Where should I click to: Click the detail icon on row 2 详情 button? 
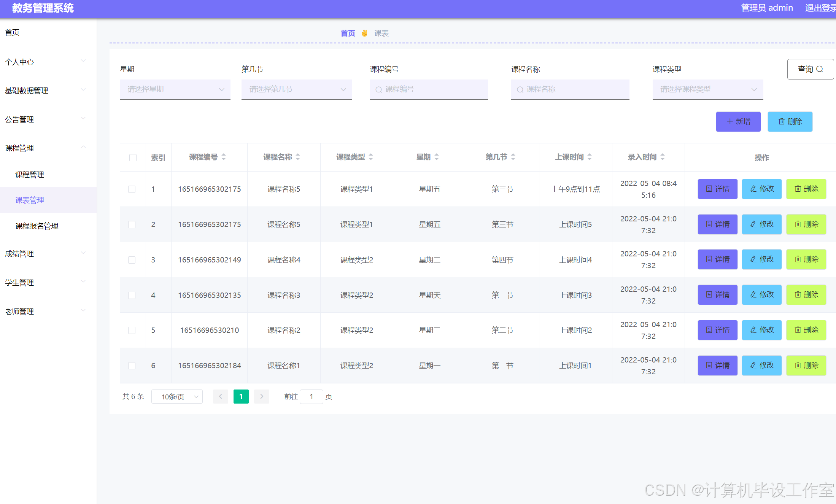709,224
